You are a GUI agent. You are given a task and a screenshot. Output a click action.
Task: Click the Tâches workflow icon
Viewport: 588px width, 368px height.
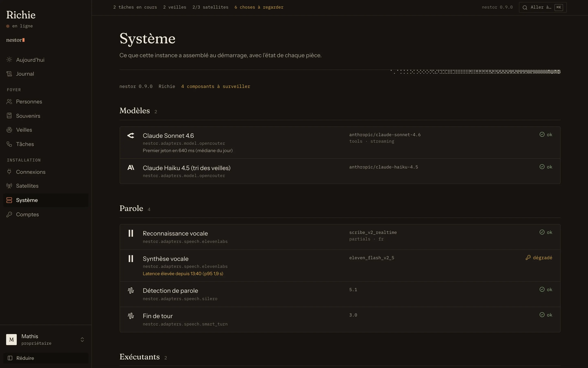[x=9, y=144]
